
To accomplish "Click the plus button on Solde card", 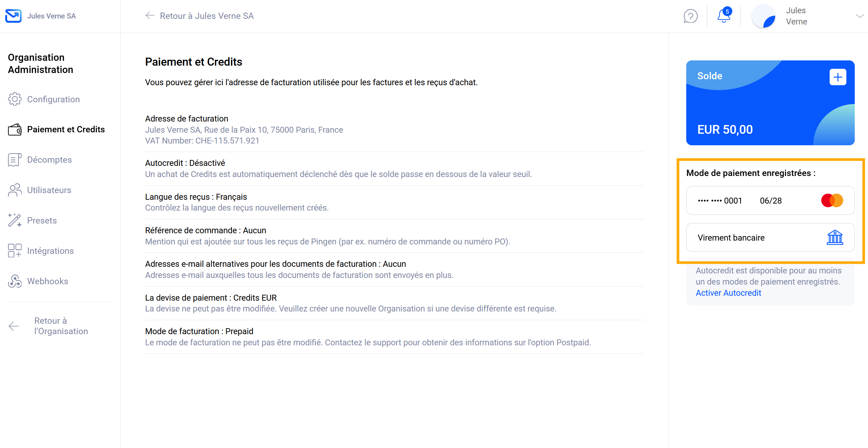I will pos(838,77).
